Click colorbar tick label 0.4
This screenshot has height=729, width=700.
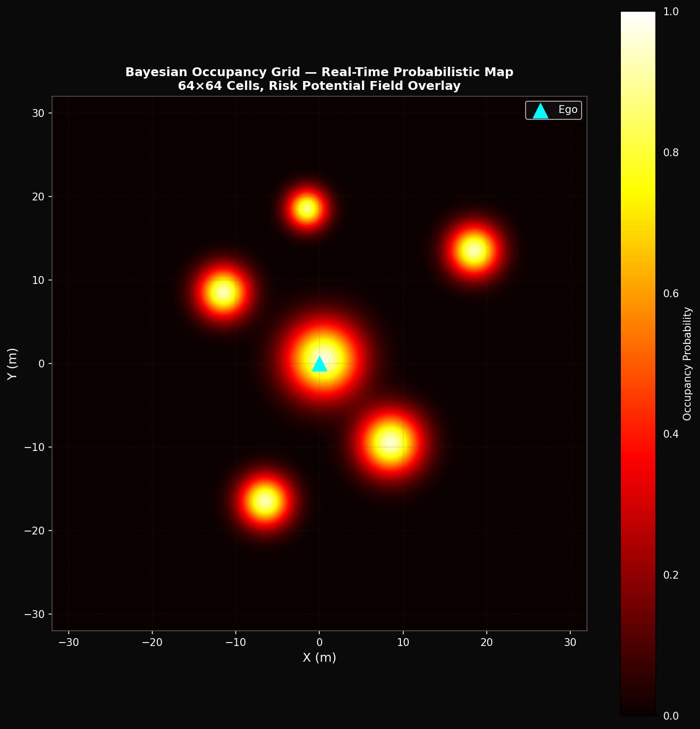click(x=671, y=434)
